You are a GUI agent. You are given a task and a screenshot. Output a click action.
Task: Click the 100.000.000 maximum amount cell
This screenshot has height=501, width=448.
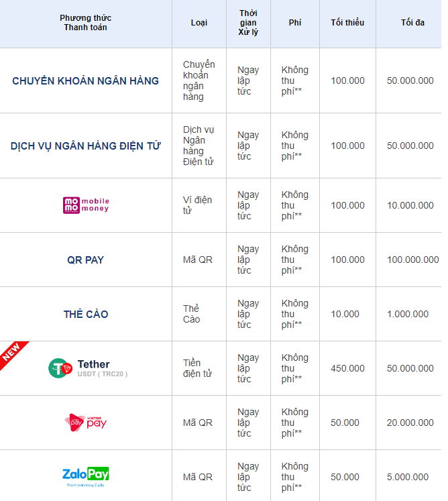[x=412, y=260]
